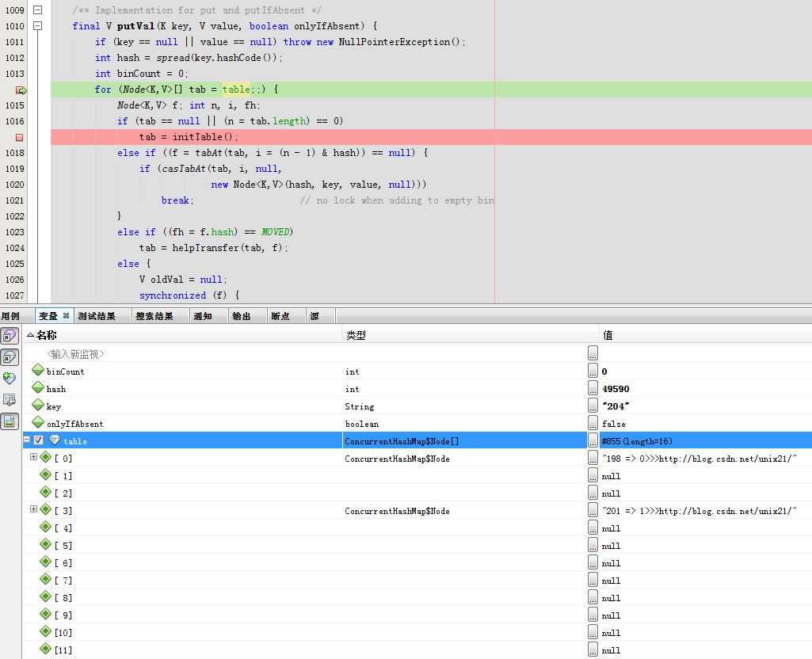This screenshot has height=659, width=812.
Task: Open the value editor button for table row
Action: pos(593,440)
